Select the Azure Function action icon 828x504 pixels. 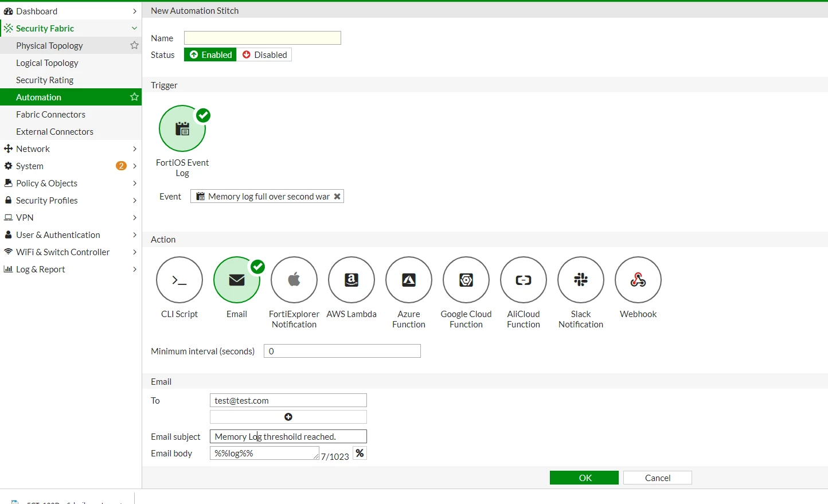coord(409,280)
